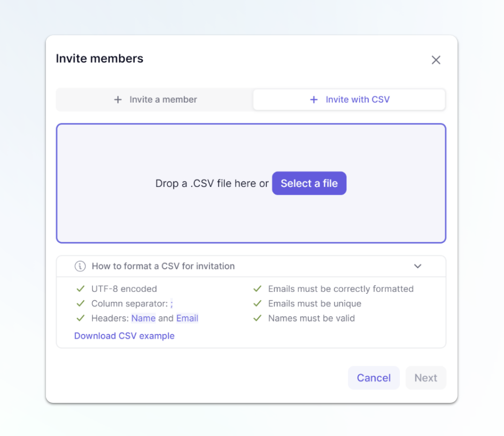Cancel the invitation dialog

(374, 378)
